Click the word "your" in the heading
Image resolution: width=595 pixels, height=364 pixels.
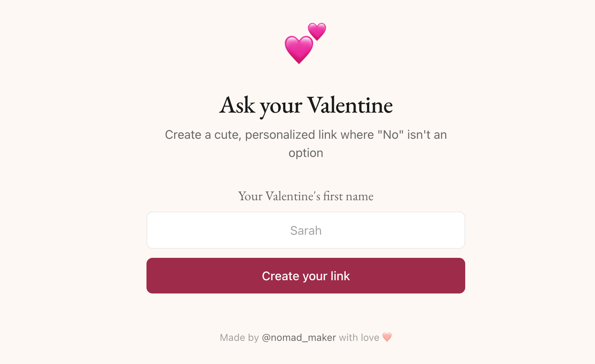click(281, 106)
